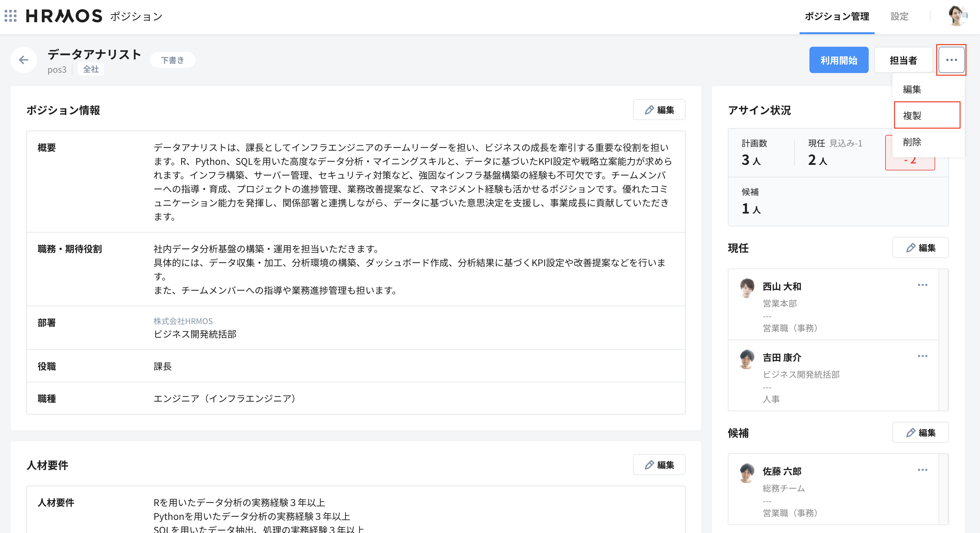Click the 下書き status badge
The width and height of the screenshot is (980, 533).
tap(172, 60)
